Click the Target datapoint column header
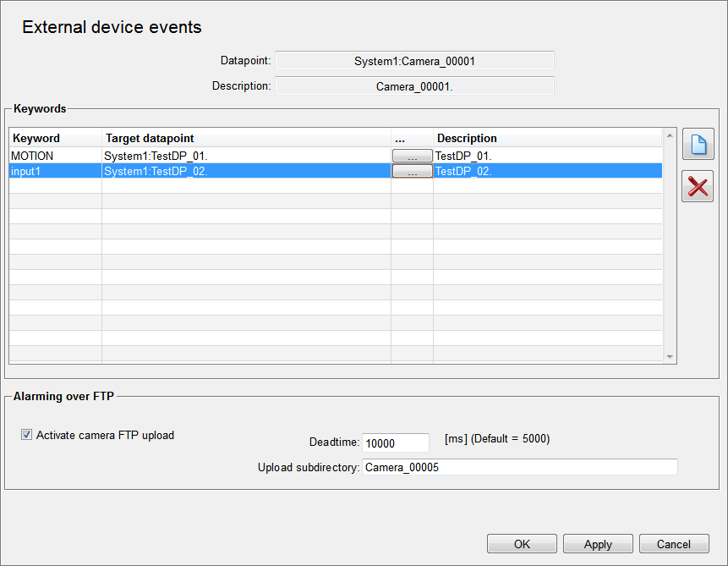The height and width of the screenshot is (566, 728). click(x=245, y=138)
